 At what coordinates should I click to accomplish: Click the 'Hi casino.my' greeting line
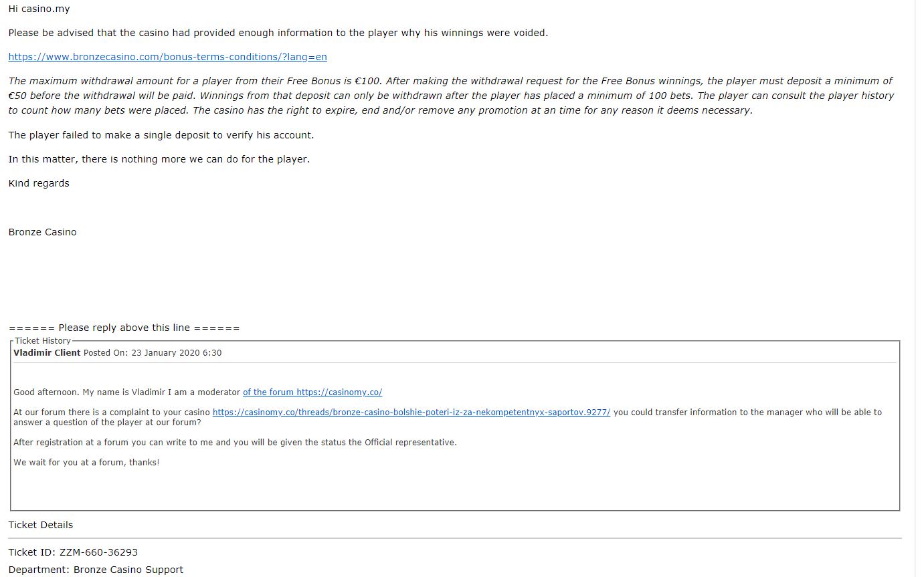[x=39, y=9]
